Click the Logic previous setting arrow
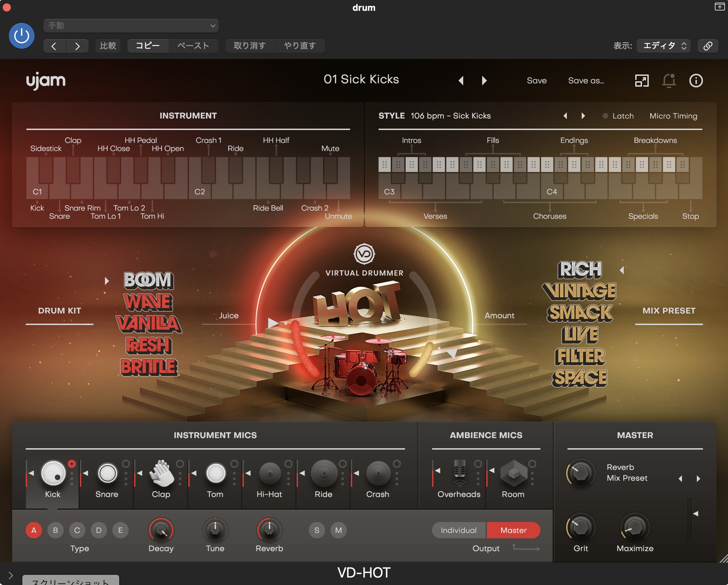Image resolution: width=728 pixels, height=585 pixels. click(x=54, y=46)
